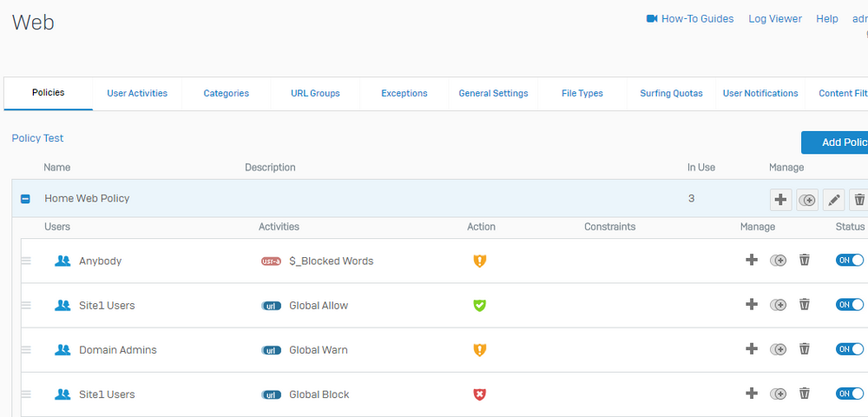Image resolution: width=868 pixels, height=417 pixels.
Task: Add rule to Home Web Policy header
Action: (780, 199)
